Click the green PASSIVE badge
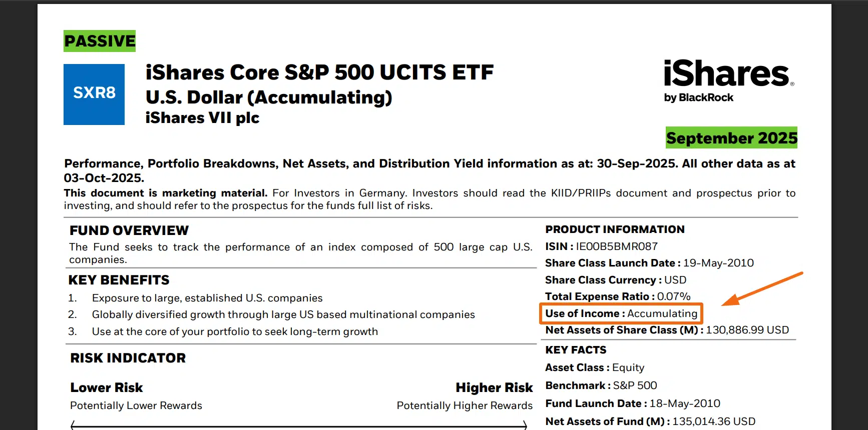 tap(100, 41)
